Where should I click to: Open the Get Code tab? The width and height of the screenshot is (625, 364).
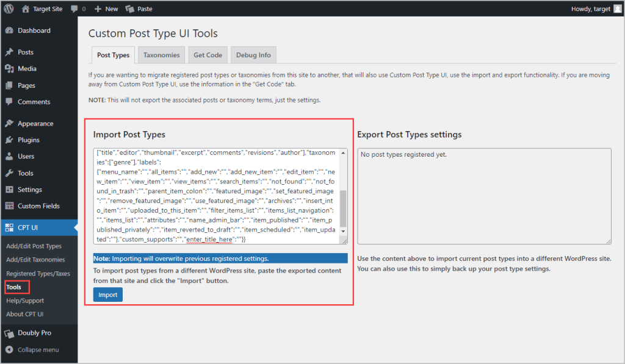208,54
